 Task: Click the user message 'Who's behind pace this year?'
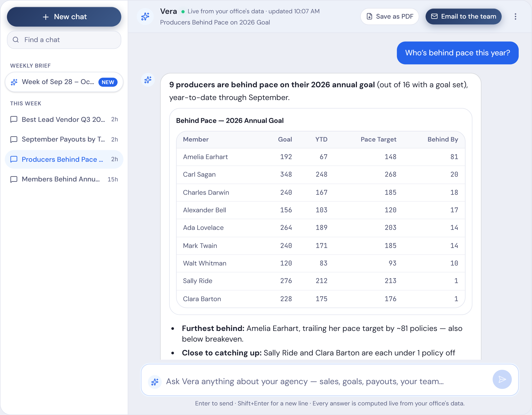458,53
